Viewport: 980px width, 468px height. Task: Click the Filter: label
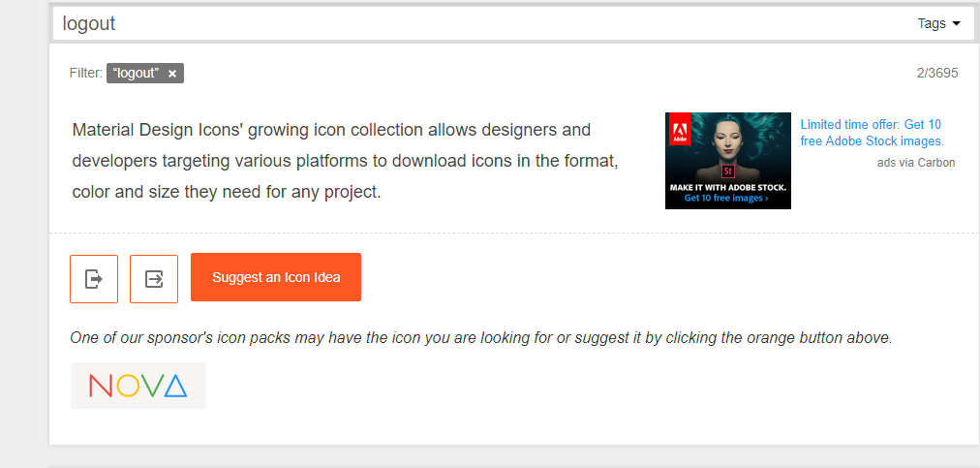(86, 74)
